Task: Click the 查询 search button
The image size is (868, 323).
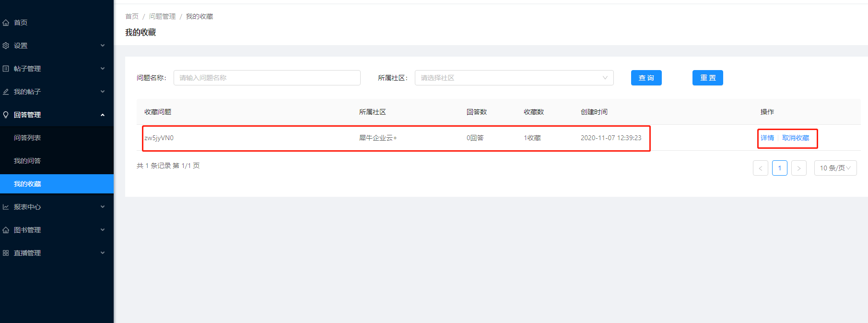Action: (x=646, y=78)
